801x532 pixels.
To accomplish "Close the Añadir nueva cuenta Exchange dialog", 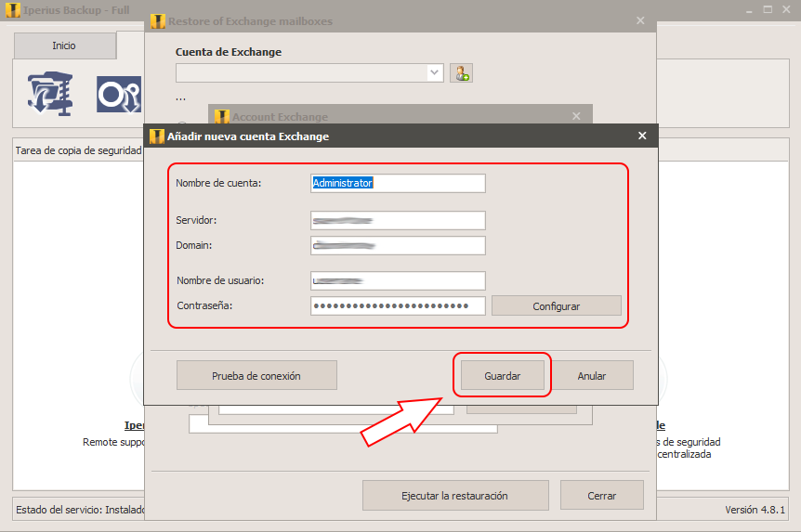I will tap(642, 136).
